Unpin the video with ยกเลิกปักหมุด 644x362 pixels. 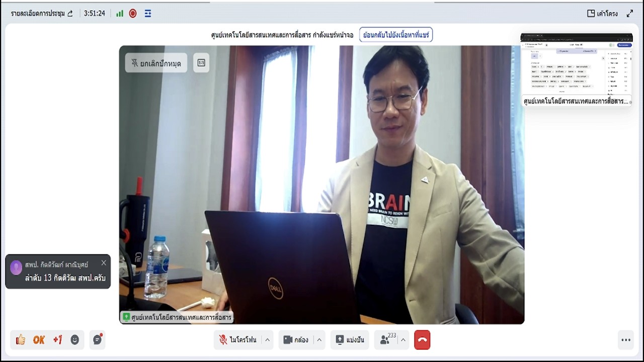coord(156,63)
